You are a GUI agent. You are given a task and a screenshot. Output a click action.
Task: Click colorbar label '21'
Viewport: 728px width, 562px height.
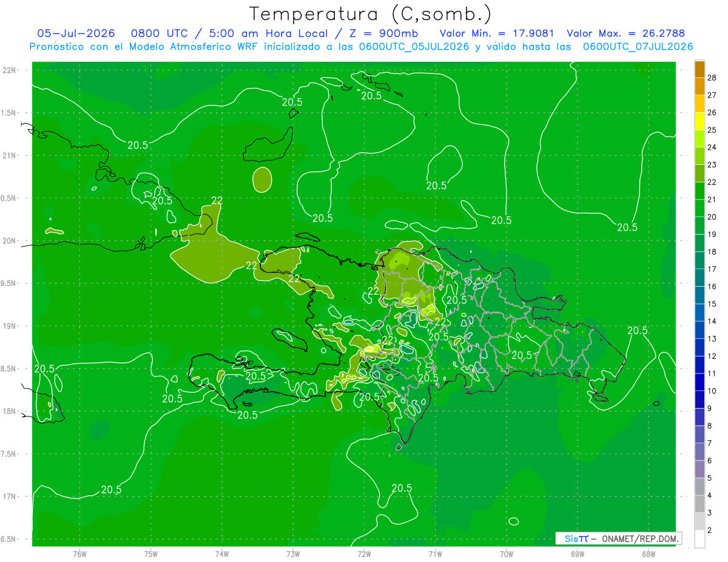(x=712, y=199)
